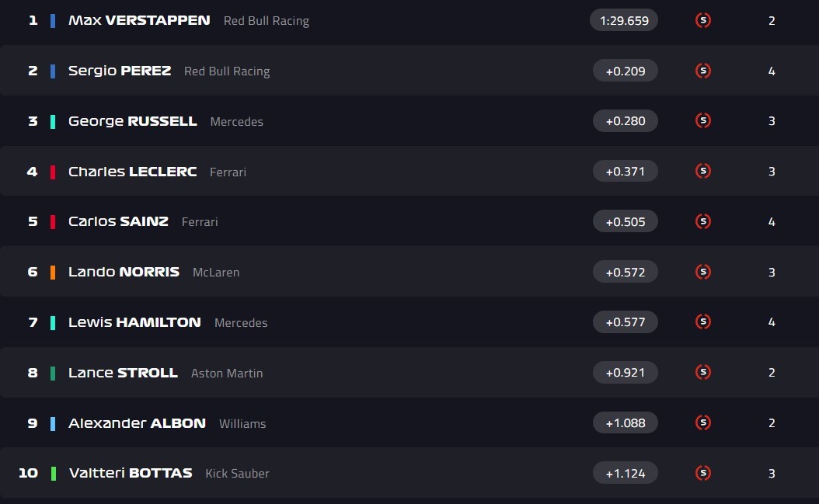819x504 pixels.
Task: Click soft tyre icon in Russell's row
Action: pos(703,120)
